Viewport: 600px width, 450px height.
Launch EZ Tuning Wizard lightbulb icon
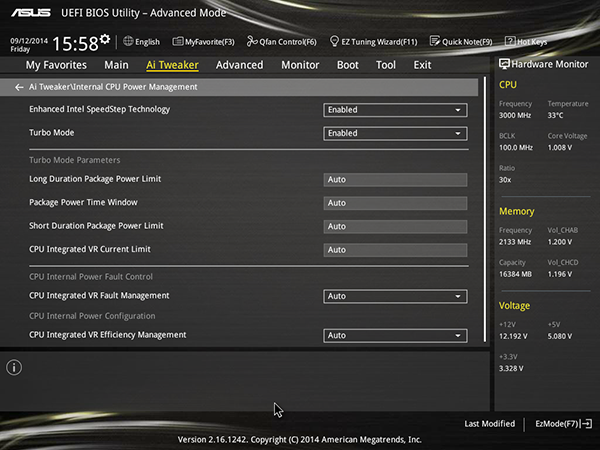click(334, 41)
